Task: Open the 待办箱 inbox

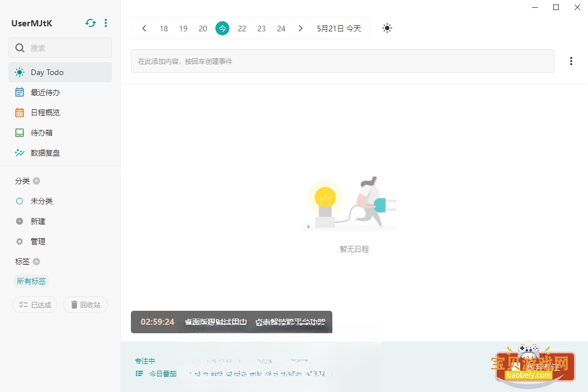Action: tap(60, 133)
